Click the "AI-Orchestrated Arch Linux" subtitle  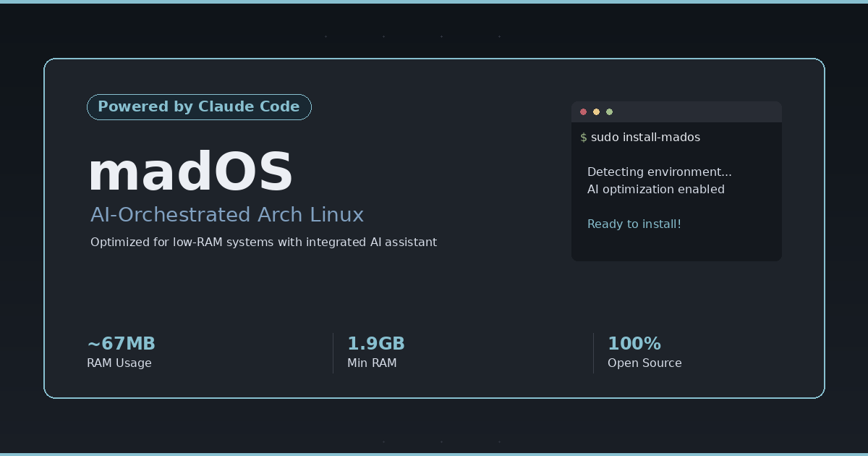226,215
